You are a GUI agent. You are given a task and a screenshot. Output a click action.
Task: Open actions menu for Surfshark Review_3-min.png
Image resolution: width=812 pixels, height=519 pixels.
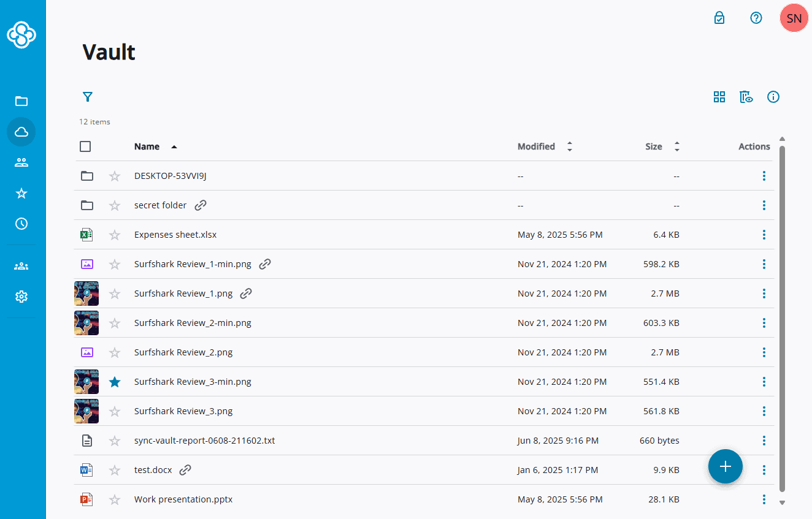[x=764, y=382]
